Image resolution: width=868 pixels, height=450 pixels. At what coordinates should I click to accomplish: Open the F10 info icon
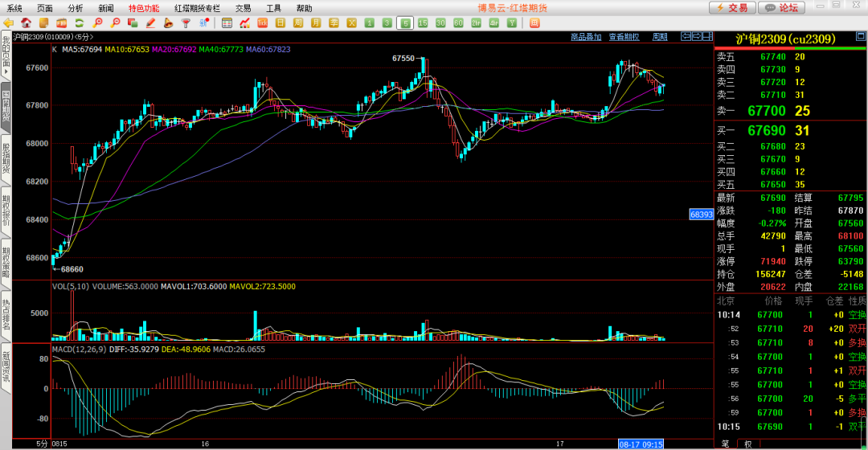(x=61, y=22)
